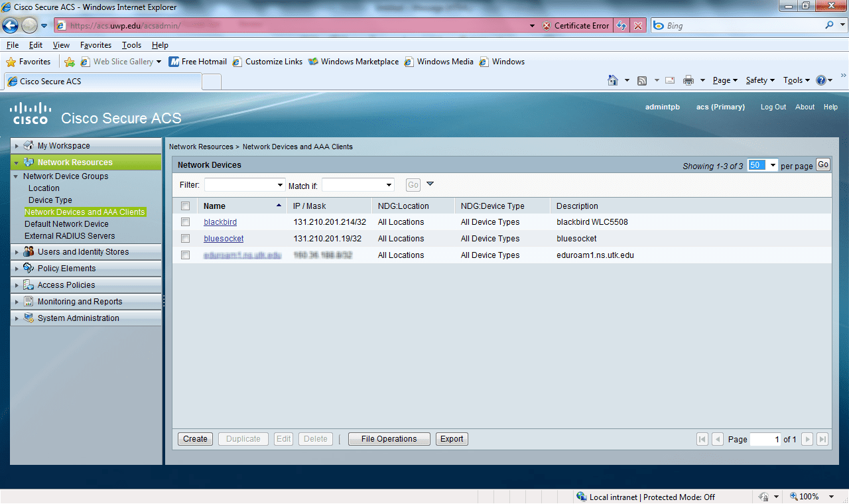Click the Refresh page icon

coord(621,26)
